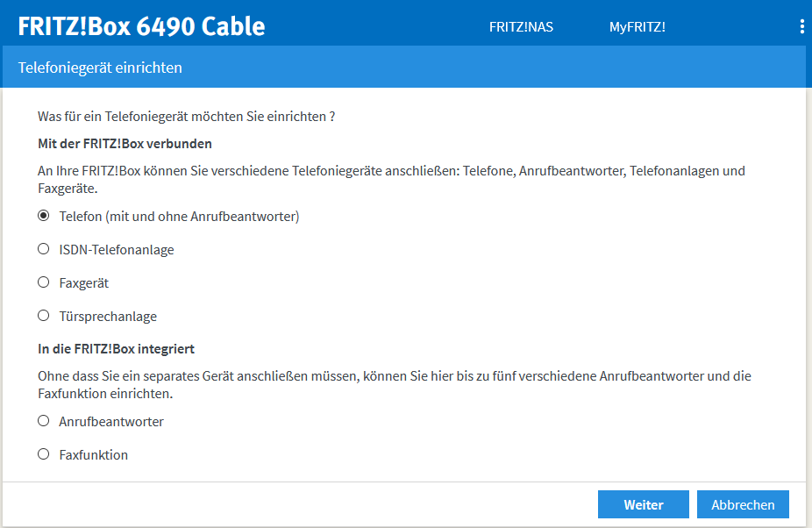Click the Faxgerät label text
This screenshot has width=812, height=528.
click(84, 283)
